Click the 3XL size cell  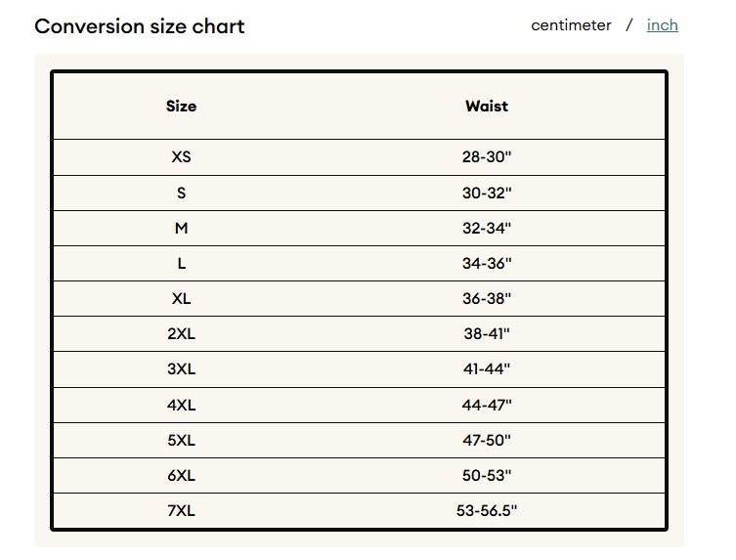tap(181, 369)
